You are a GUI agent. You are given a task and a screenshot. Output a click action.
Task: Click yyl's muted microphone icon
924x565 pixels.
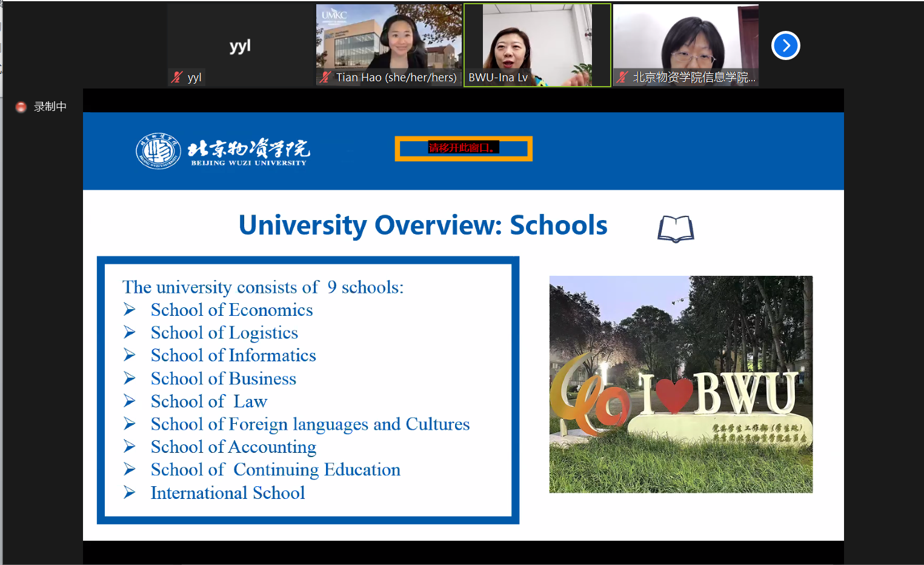pyautogui.click(x=177, y=77)
